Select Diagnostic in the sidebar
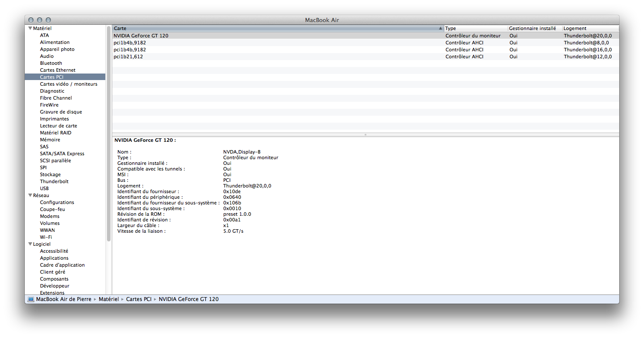 pyautogui.click(x=52, y=91)
